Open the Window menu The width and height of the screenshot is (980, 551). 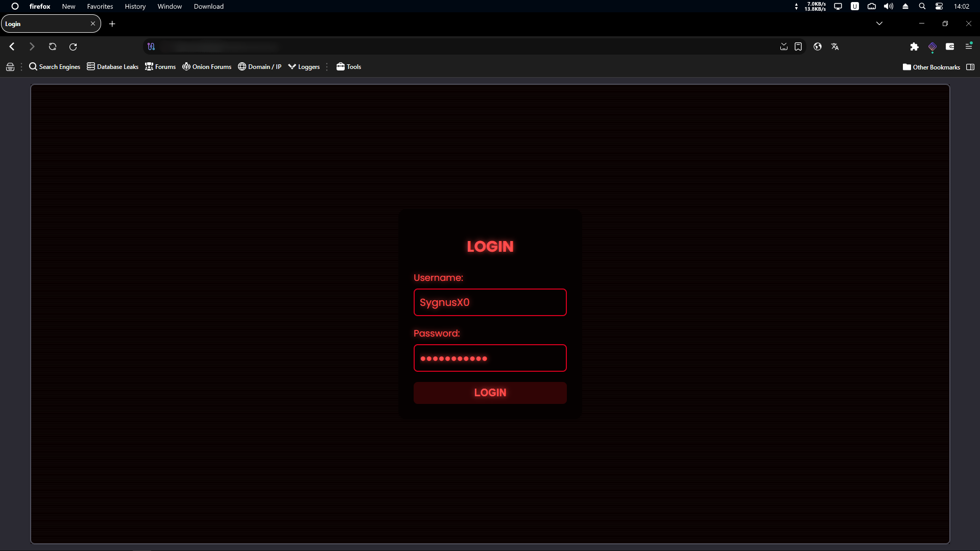170,6
